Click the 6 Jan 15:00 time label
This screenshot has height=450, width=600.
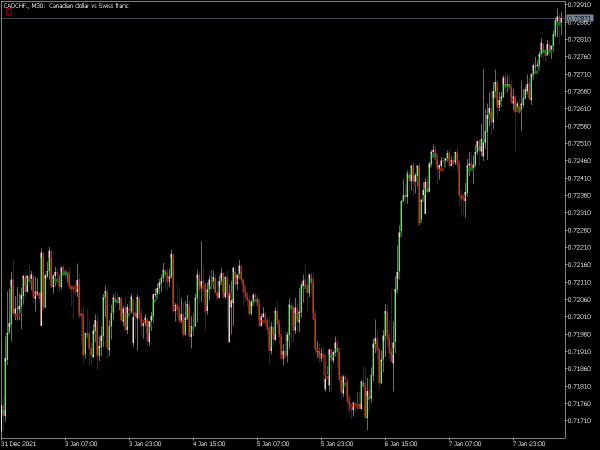(x=401, y=444)
